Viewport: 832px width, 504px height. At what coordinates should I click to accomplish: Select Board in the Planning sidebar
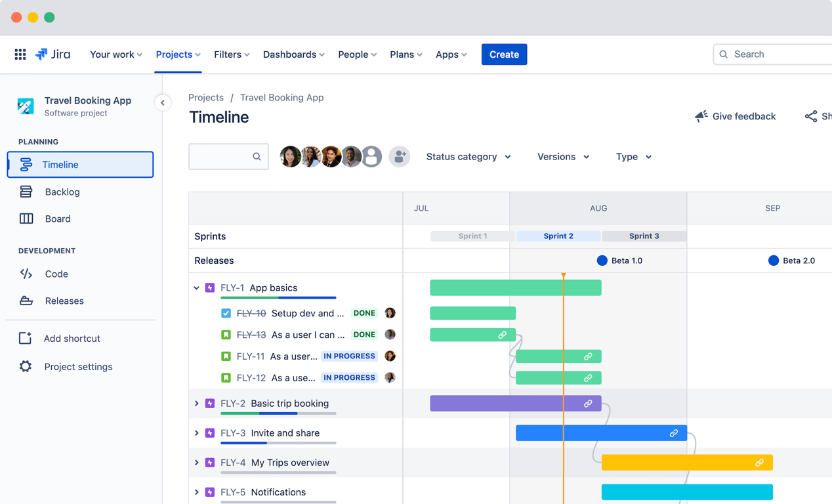pos(58,219)
